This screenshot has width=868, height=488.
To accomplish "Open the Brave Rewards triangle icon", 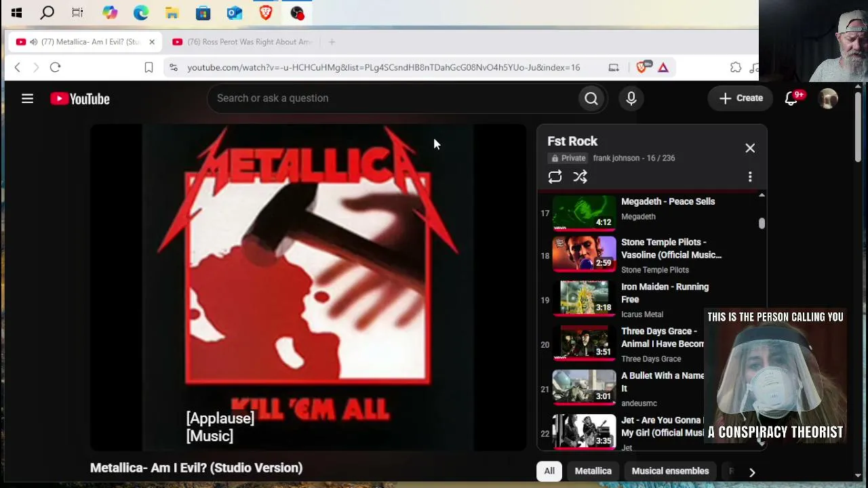I will click(663, 67).
